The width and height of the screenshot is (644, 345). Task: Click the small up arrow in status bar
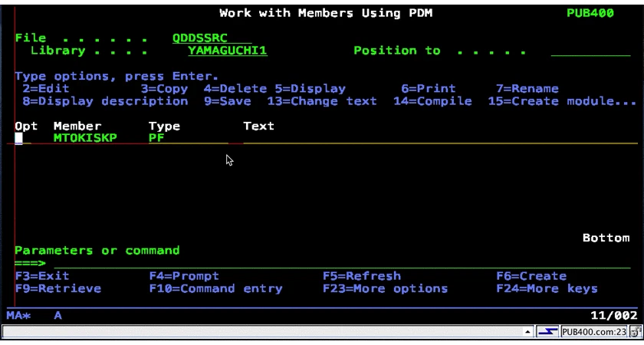(x=527, y=332)
